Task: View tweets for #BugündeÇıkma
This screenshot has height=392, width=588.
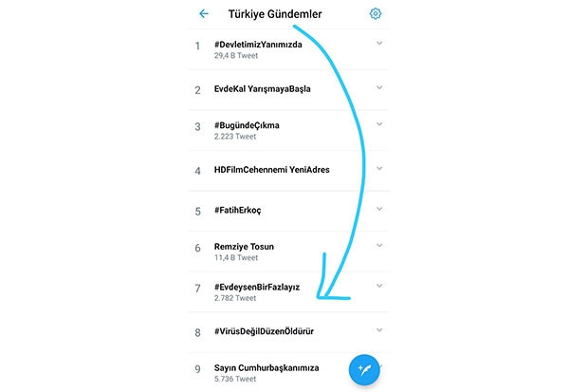Action: pyautogui.click(x=247, y=125)
